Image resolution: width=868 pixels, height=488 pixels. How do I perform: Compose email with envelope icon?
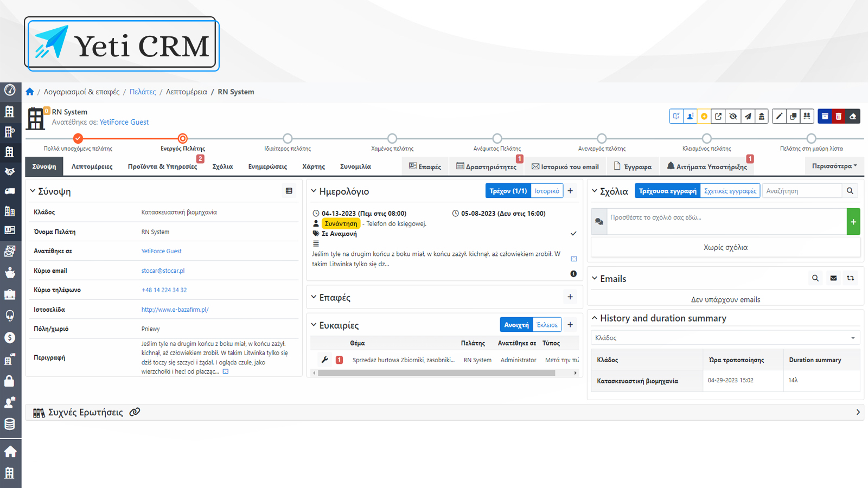click(x=833, y=278)
